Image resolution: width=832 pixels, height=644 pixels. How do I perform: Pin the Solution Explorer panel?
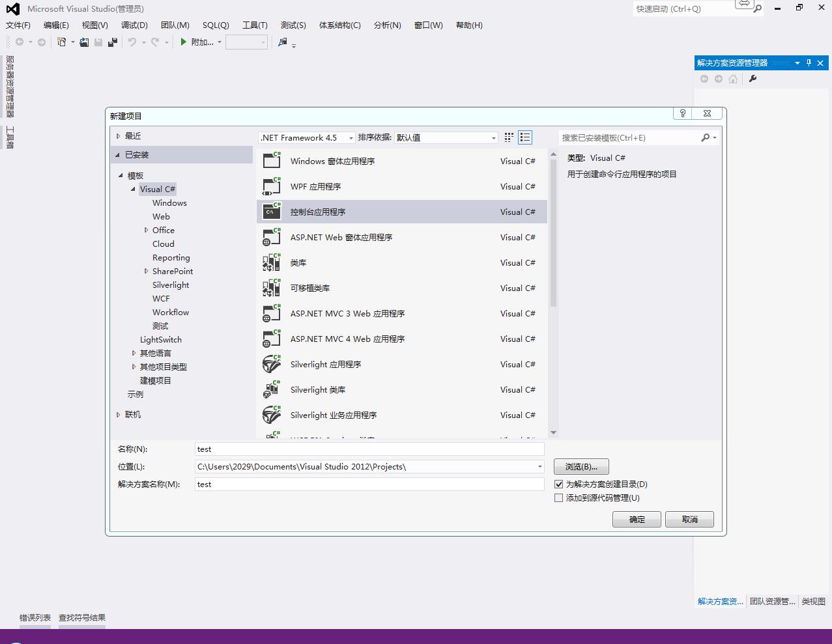(x=809, y=63)
